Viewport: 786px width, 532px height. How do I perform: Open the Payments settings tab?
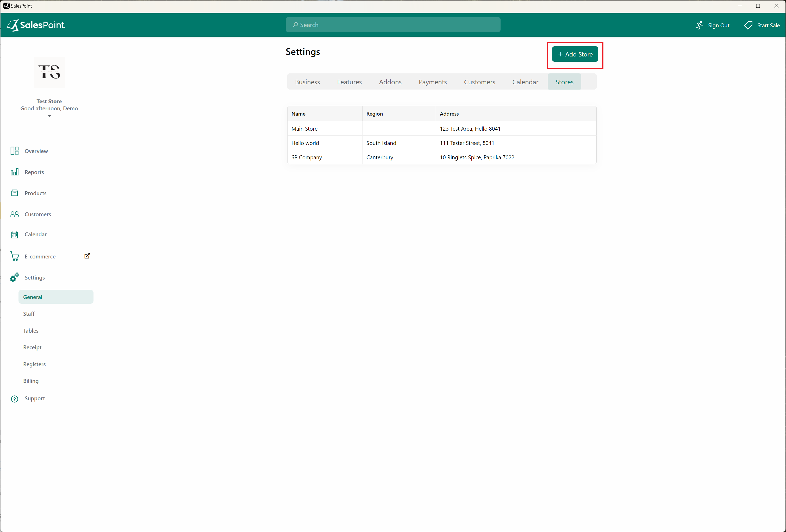pyautogui.click(x=433, y=82)
